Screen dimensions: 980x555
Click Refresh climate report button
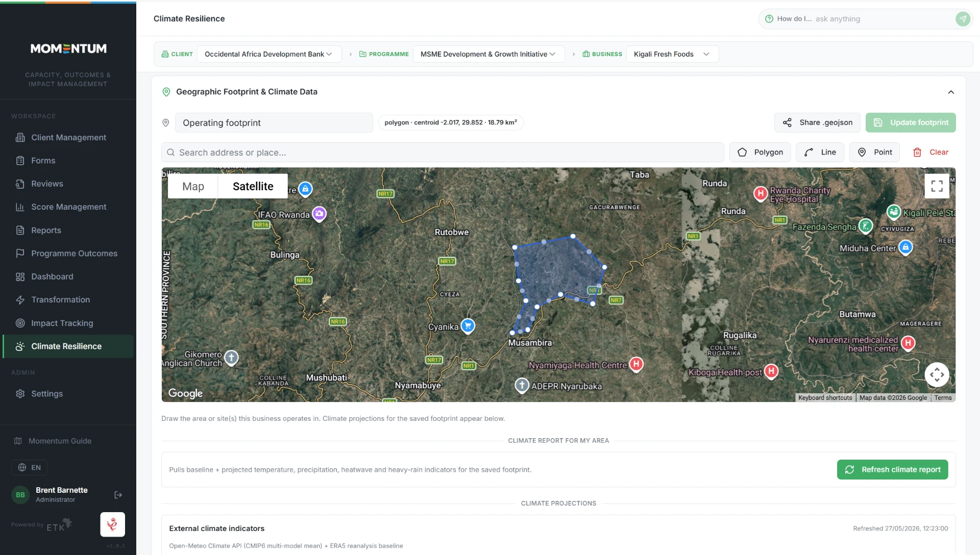click(x=892, y=469)
